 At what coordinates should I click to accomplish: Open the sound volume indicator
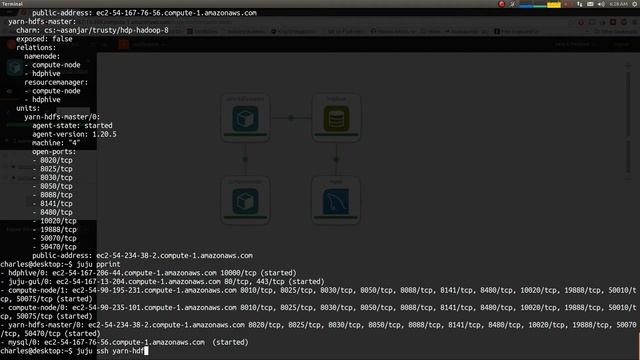pos(601,4)
